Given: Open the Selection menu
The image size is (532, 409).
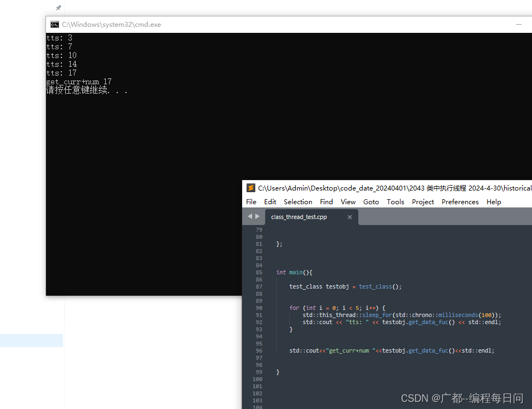Looking at the screenshot, I should point(298,202).
